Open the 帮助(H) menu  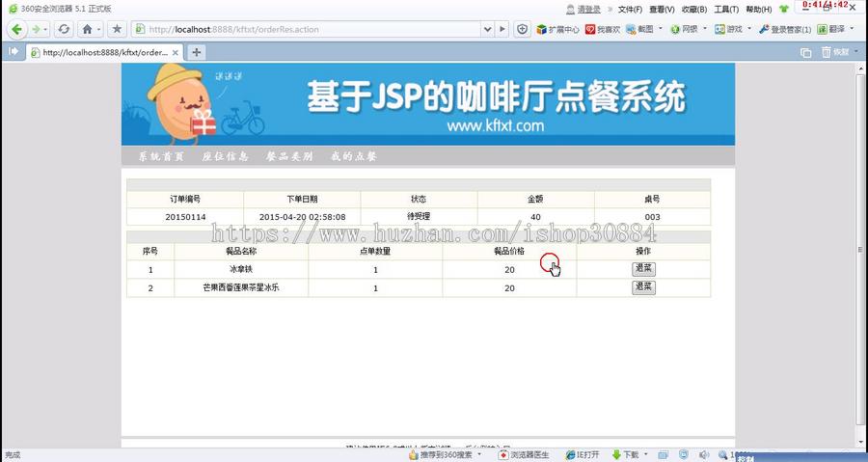[758, 10]
